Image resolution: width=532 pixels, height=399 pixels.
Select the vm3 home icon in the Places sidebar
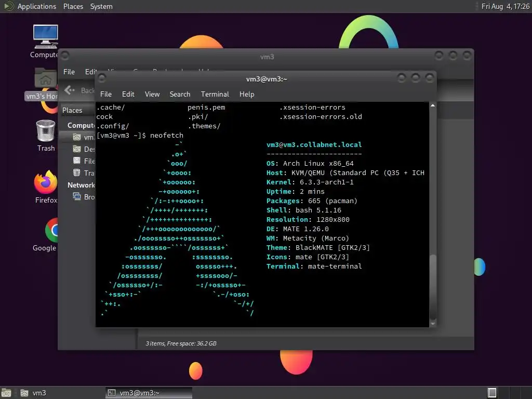coord(77,137)
